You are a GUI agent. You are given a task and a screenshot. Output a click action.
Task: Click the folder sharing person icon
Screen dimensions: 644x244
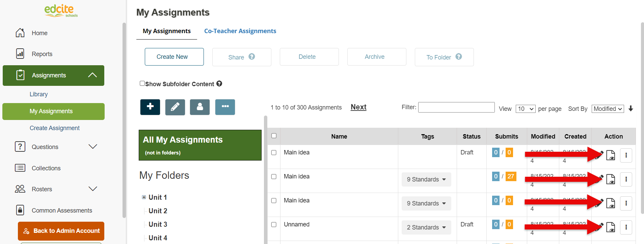[x=200, y=107]
